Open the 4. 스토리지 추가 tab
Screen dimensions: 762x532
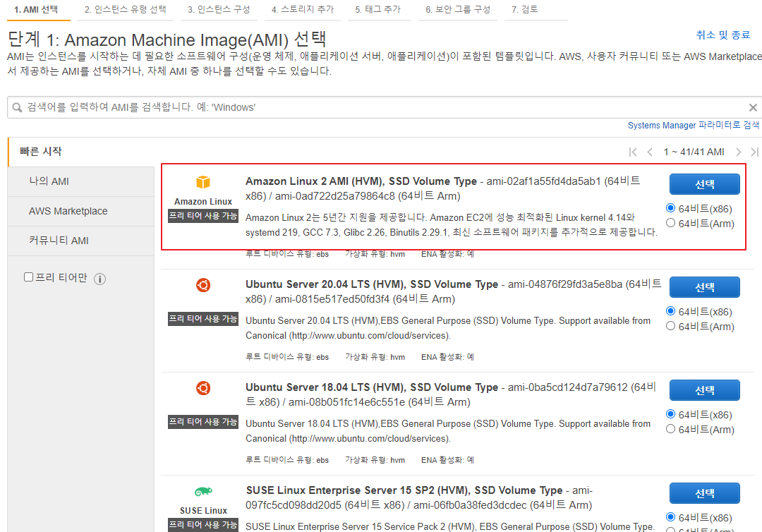pyautogui.click(x=303, y=10)
